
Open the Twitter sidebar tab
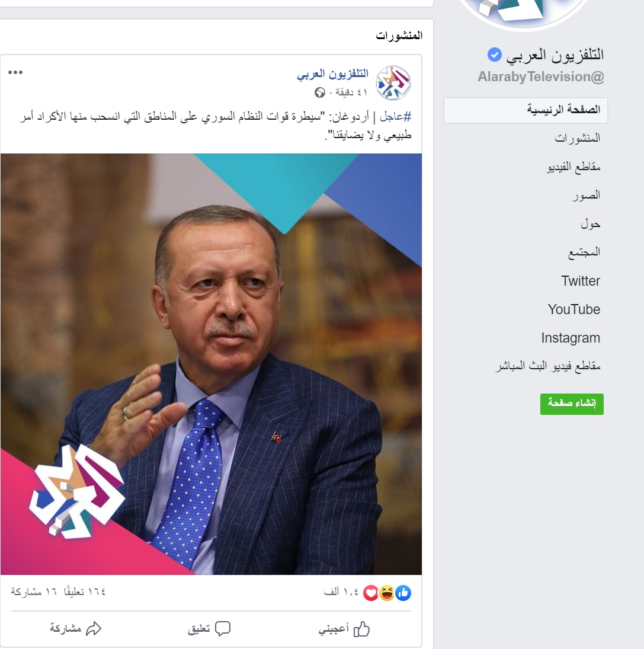(580, 280)
